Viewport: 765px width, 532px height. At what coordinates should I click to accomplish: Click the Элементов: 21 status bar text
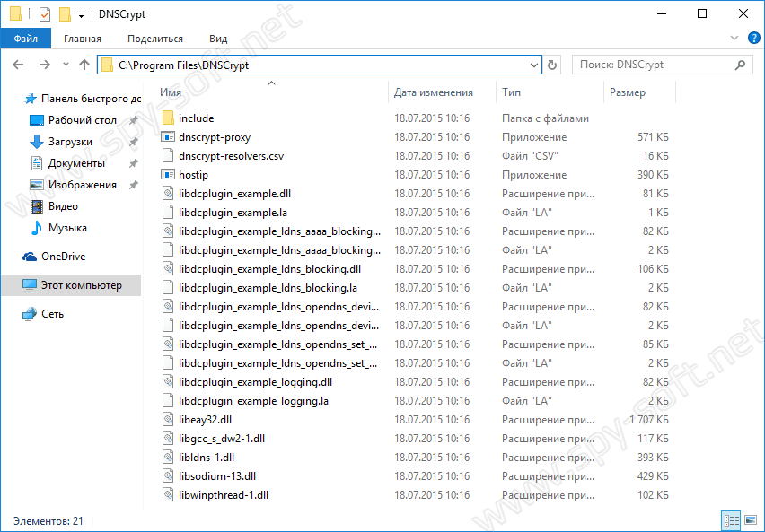point(48,520)
